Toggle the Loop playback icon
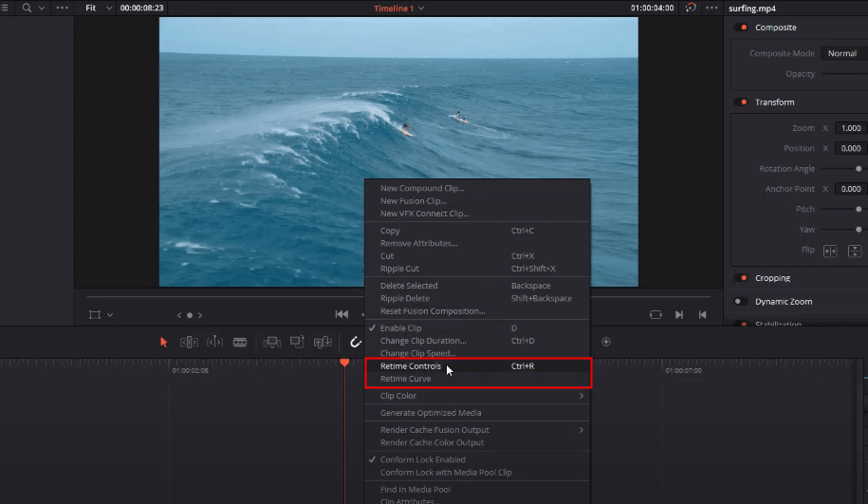The height and width of the screenshot is (504, 868). point(656,314)
